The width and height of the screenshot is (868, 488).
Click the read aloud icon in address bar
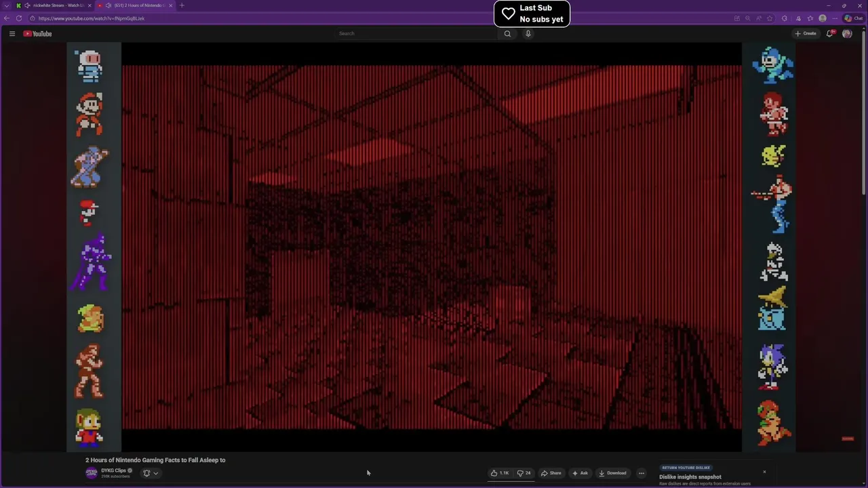coord(759,18)
